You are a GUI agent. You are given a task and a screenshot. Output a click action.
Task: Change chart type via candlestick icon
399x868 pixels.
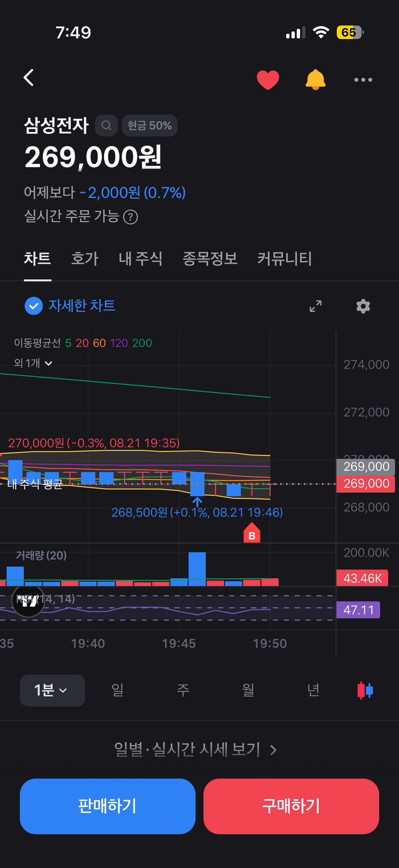(365, 691)
